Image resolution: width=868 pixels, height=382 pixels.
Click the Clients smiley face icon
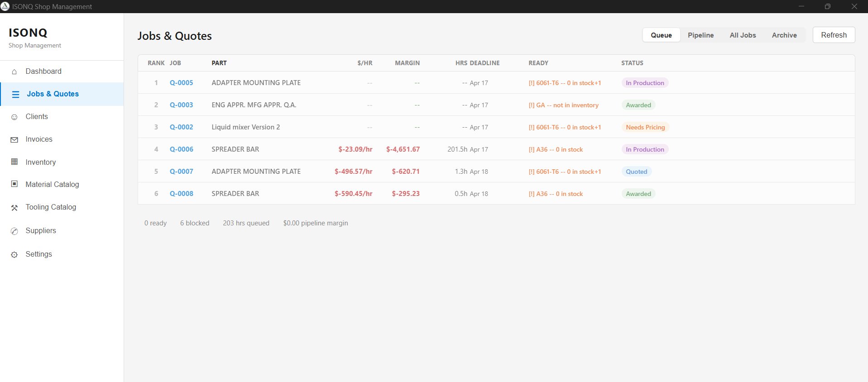coord(14,117)
